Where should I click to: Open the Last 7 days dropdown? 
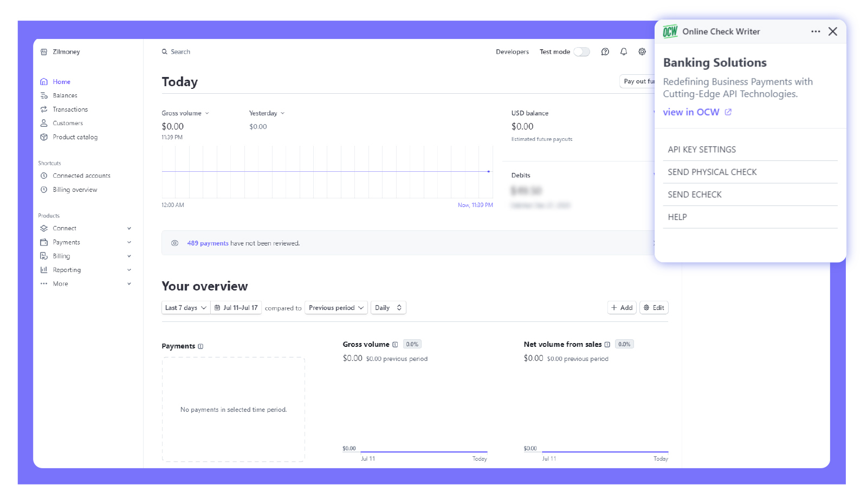(186, 308)
